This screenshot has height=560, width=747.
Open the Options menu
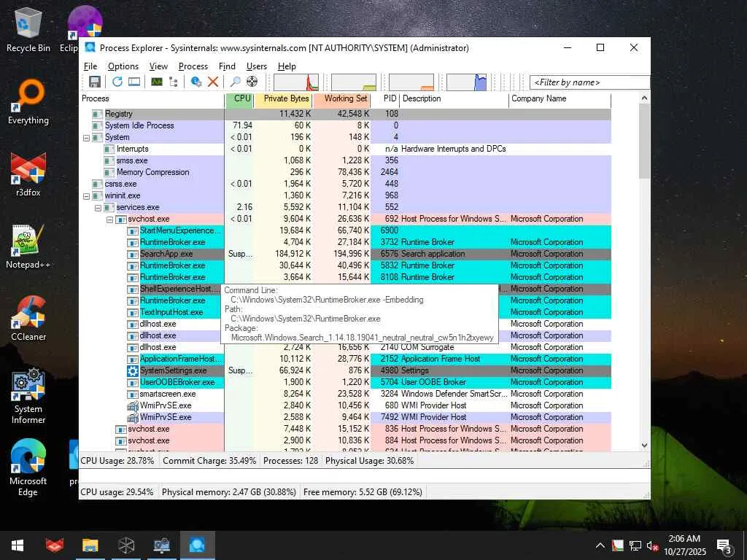click(x=123, y=66)
